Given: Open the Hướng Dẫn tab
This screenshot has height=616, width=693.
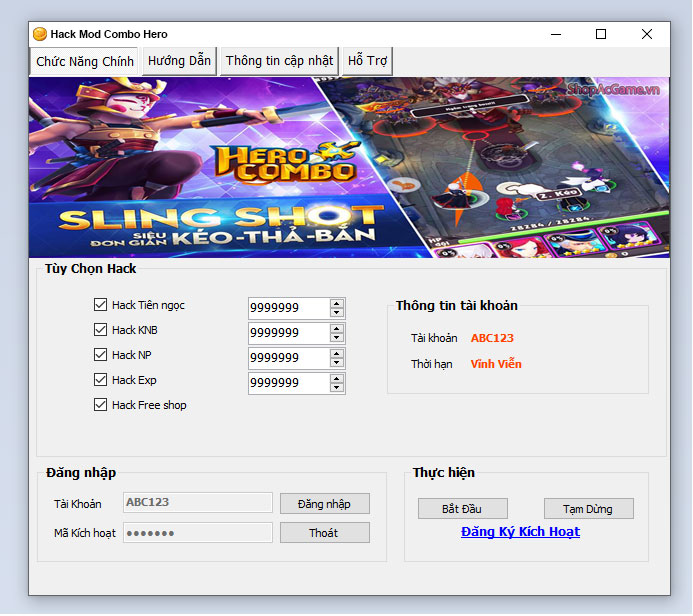Looking at the screenshot, I should [179, 61].
